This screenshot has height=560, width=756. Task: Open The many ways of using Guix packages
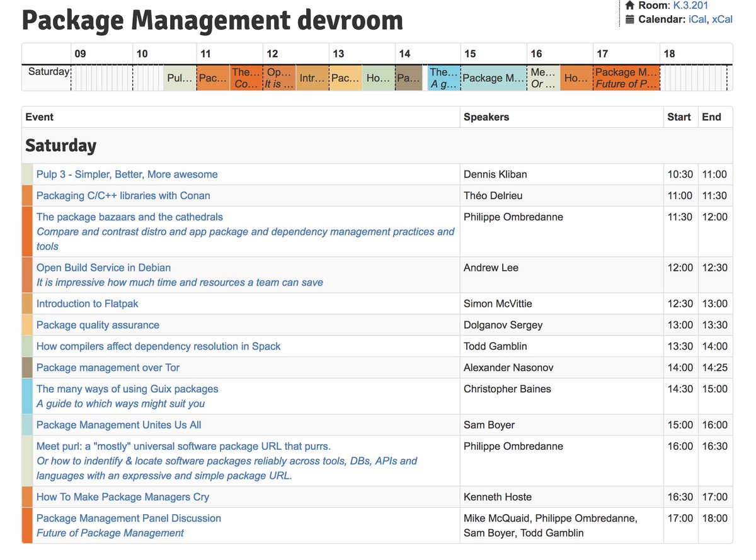pos(127,389)
